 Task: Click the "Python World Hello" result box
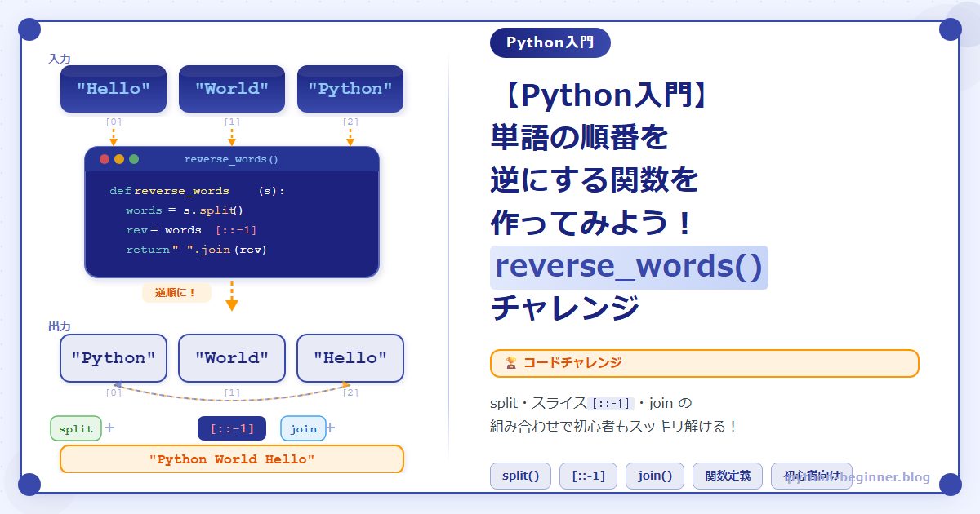click(x=232, y=459)
